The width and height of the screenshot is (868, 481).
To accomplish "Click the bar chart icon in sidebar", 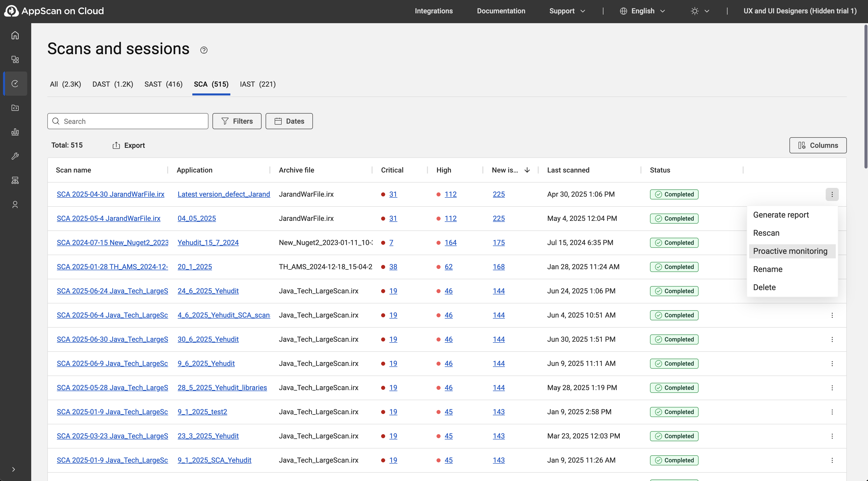I will 15,132.
